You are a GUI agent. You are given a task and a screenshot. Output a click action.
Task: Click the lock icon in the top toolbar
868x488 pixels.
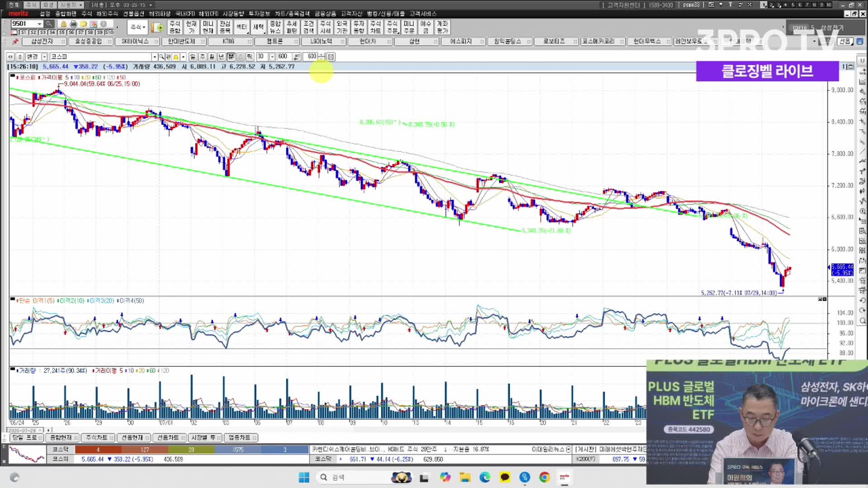[x=64, y=24]
